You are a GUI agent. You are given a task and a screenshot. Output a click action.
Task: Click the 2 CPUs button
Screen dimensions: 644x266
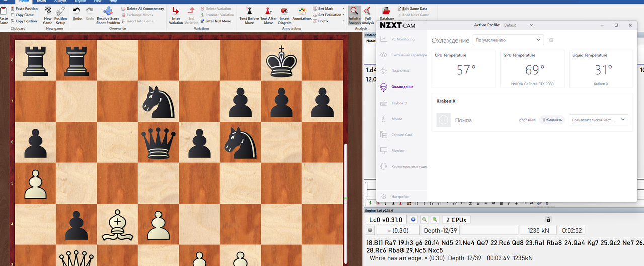pyautogui.click(x=456, y=219)
